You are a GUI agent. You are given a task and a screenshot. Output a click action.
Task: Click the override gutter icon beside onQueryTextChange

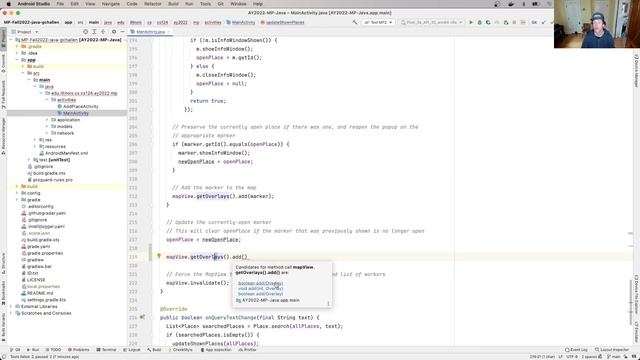[142, 317]
